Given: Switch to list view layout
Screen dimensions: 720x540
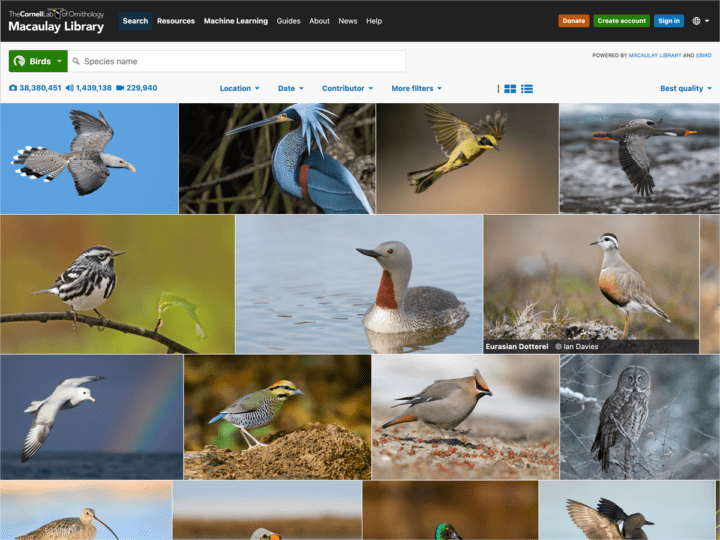Looking at the screenshot, I should pyautogui.click(x=527, y=89).
